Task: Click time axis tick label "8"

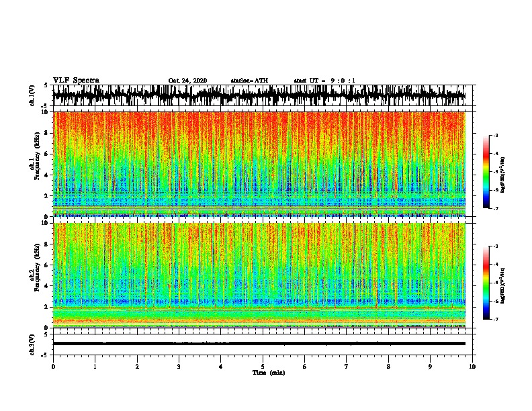Action: [388, 367]
